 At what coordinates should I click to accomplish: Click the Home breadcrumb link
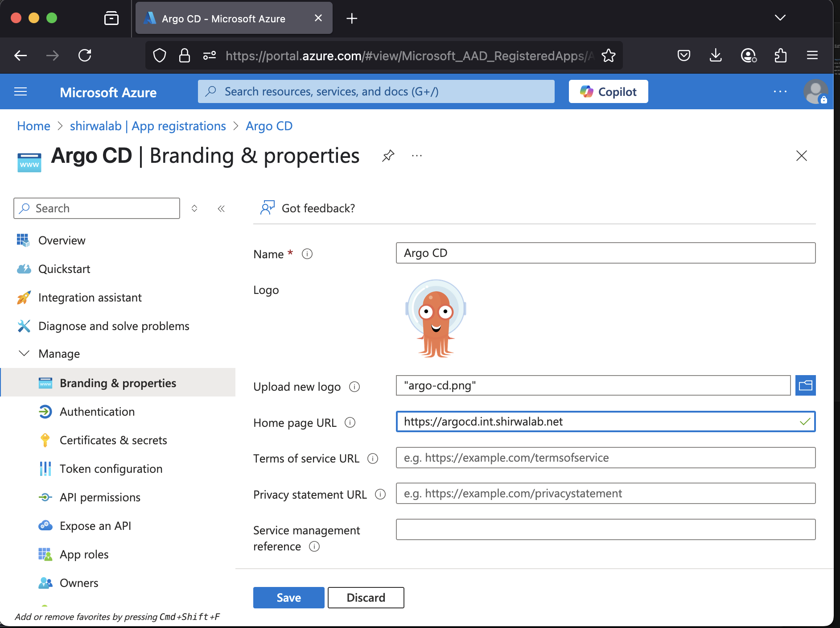click(33, 126)
